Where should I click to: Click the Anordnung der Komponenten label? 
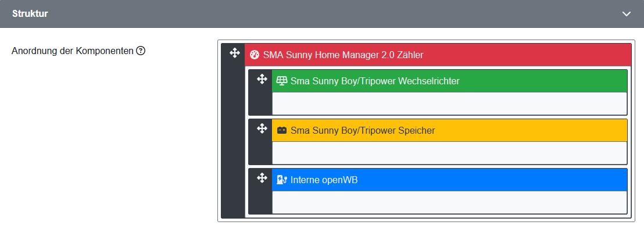click(73, 51)
